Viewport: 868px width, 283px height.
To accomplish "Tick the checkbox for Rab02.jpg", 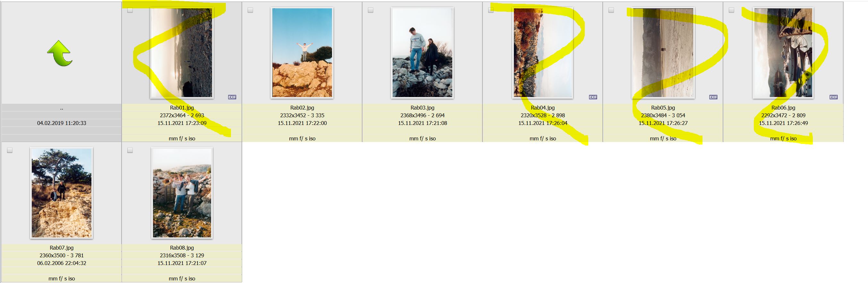I will point(250,10).
